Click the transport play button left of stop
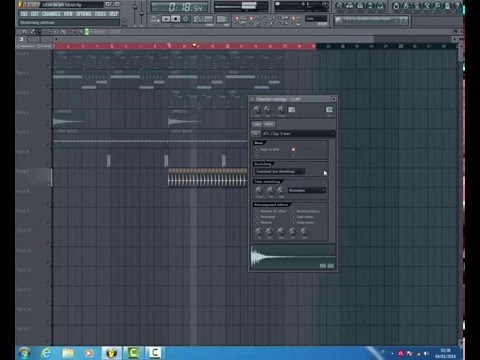This screenshot has width=480, height=360. click(x=166, y=19)
